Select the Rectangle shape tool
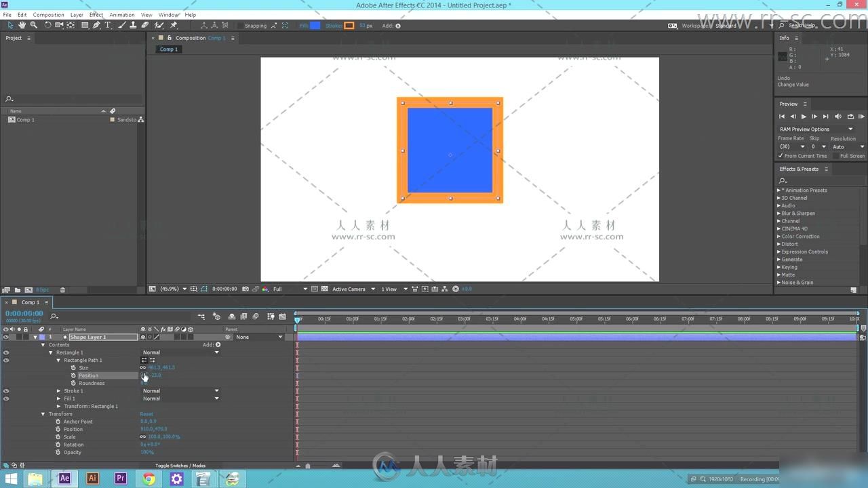This screenshot has height=488, width=868. click(85, 25)
